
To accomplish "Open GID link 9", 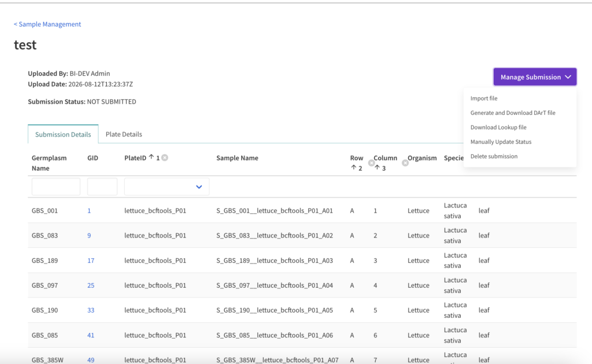I will tap(89, 236).
